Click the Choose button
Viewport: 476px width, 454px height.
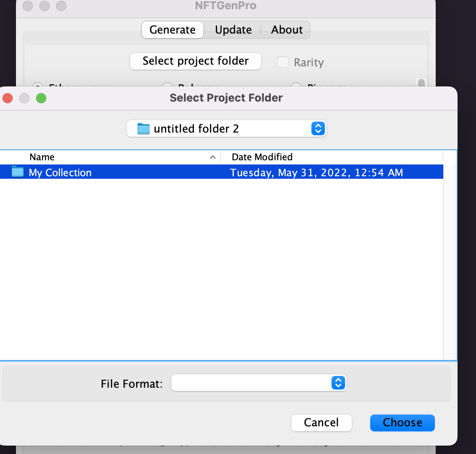pyautogui.click(x=402, y=423)
